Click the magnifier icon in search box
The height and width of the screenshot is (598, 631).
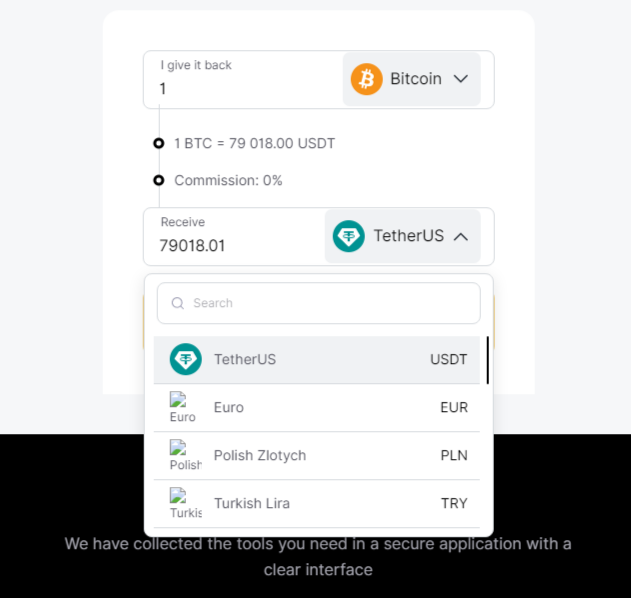177,303
